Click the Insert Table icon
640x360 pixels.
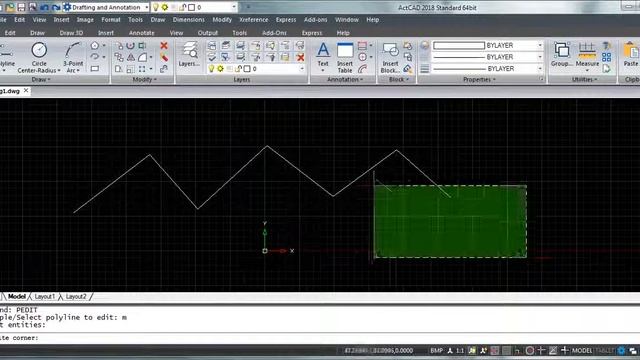(345, 57)
